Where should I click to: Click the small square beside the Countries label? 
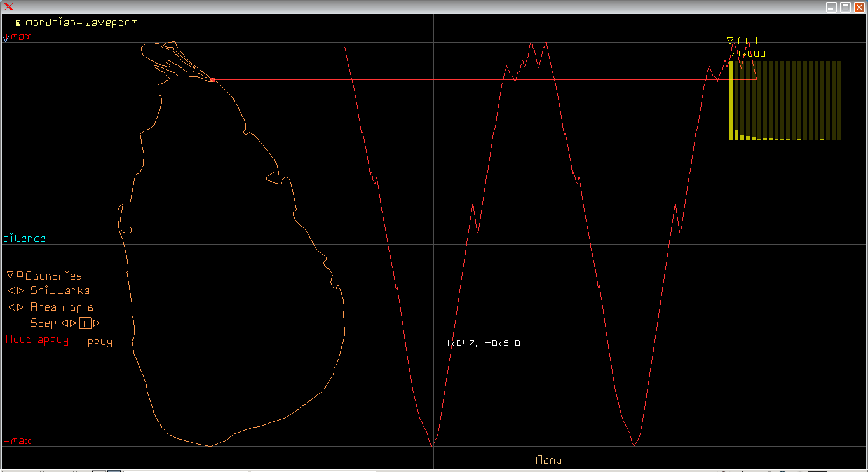point(20,274)
